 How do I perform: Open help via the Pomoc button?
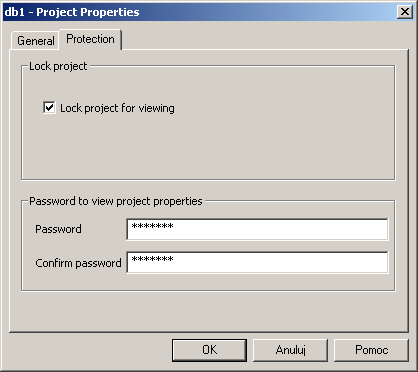[371, 350]
